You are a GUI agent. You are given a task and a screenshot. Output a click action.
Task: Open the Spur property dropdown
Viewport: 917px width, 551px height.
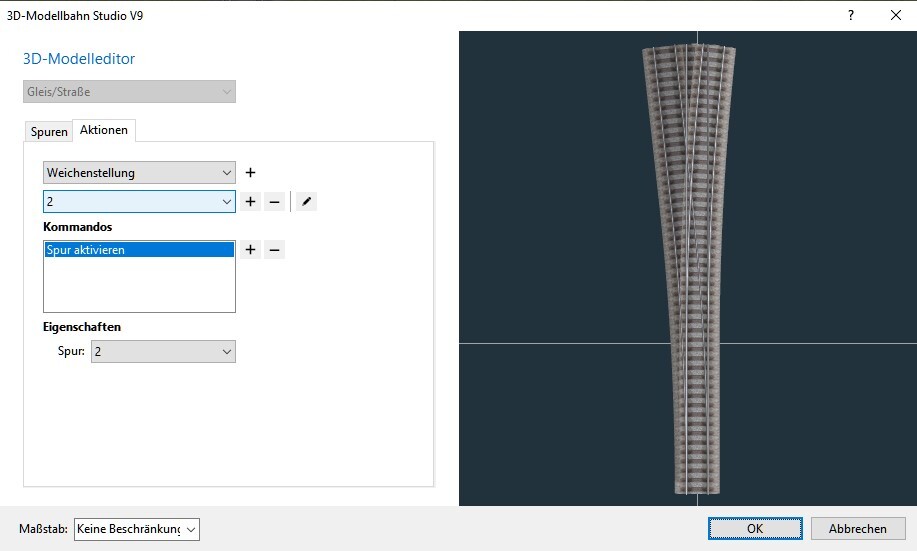click(x=163, y=352)
